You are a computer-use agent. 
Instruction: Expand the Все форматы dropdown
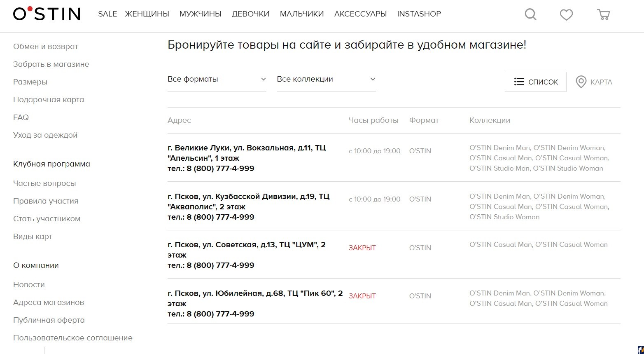point(217,79)
